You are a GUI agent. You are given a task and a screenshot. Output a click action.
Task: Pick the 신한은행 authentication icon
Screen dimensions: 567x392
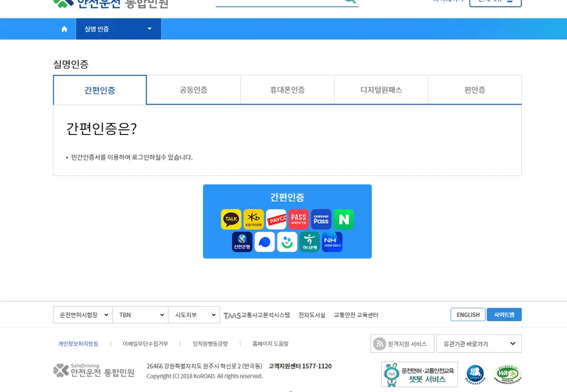(243, 242)
